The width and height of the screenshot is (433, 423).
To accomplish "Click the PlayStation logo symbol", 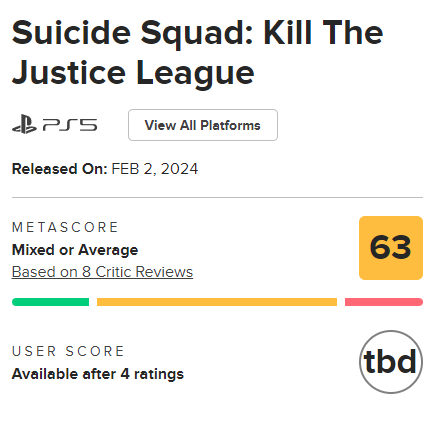I will tap(24, 124).
